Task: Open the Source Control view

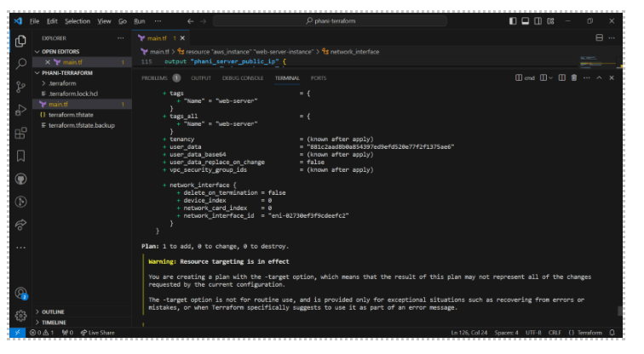Action: pos(20,86)
